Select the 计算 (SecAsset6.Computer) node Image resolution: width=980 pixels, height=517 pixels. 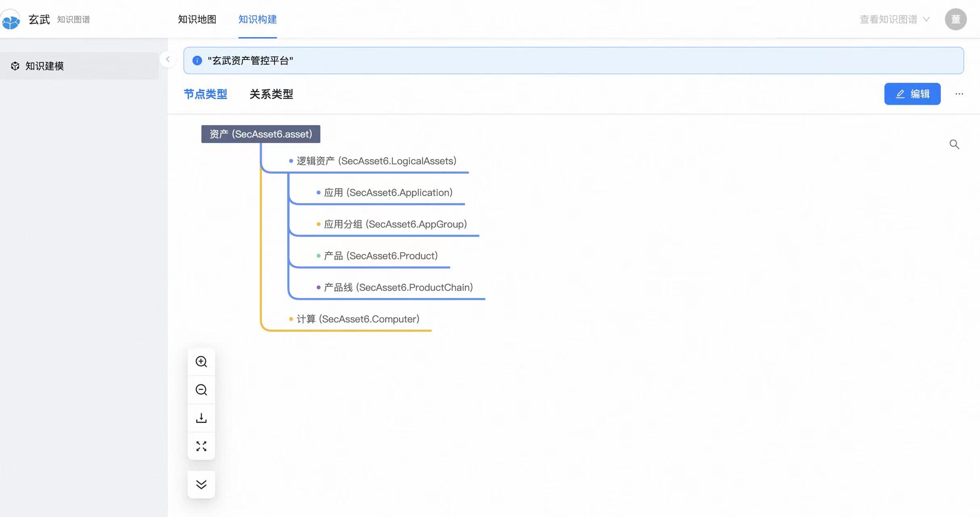tap(358, 319)
